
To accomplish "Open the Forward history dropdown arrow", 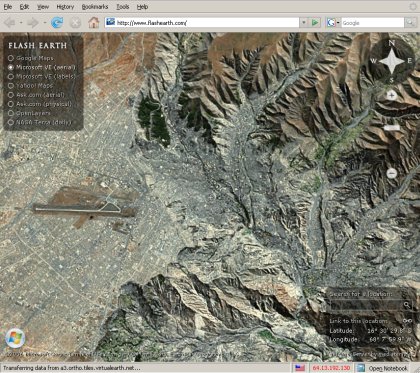I will click(x=45, y=23).
